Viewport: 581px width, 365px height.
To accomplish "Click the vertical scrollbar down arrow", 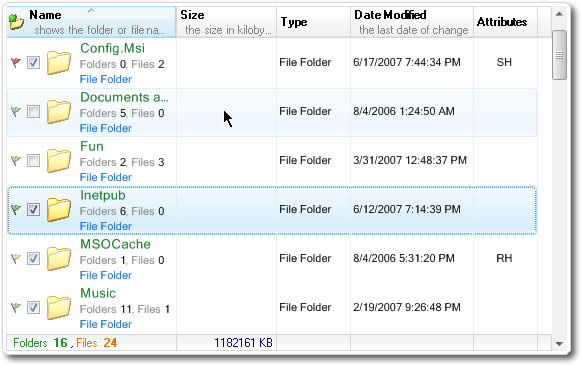I will [559, 344].
